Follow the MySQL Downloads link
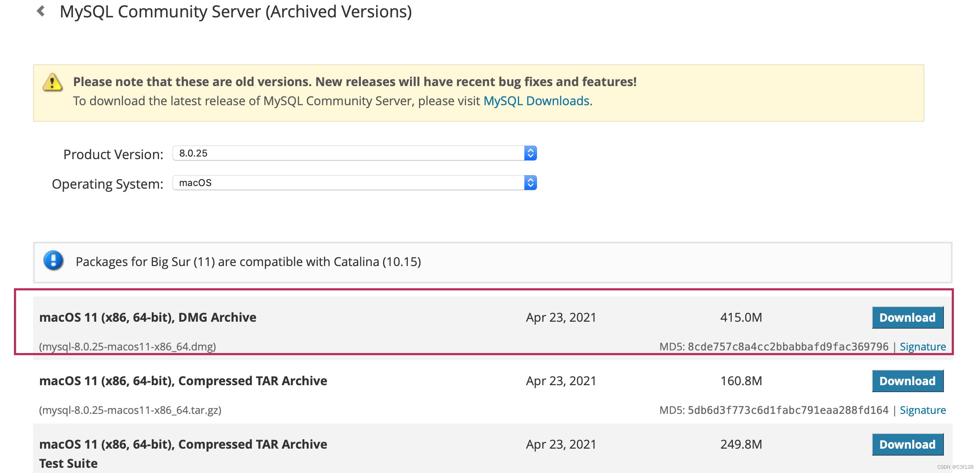Viewport: 980px width, 473px height. tap(537, 101)
